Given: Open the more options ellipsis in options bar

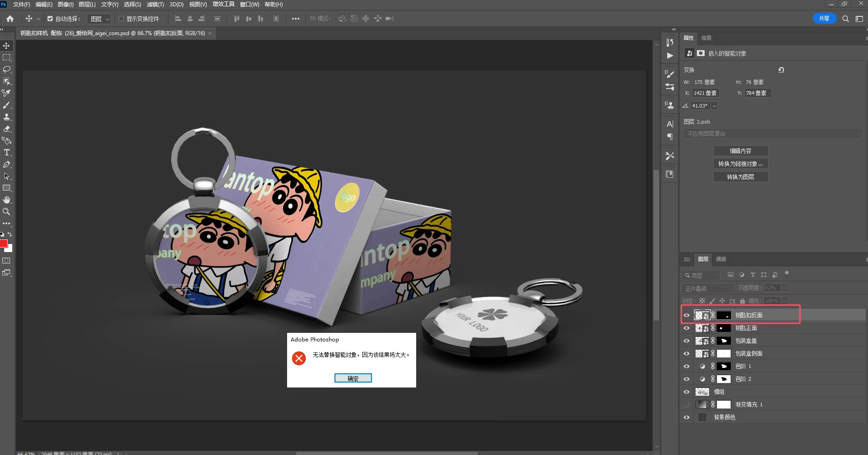Looking at the screenshot, I should (295, 19).
